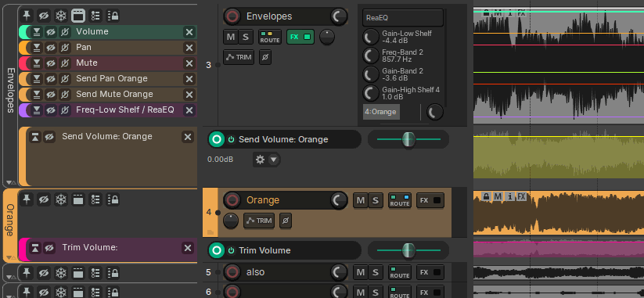This screenshot has height=298, width=644.
Task: Remove the Volume envelope
Action: (189, 32)
